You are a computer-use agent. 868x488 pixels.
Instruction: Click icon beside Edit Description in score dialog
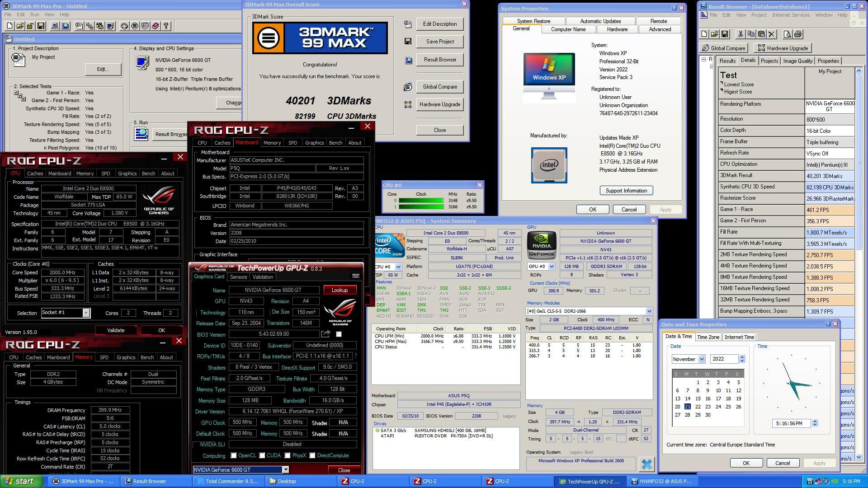tap(408, 24)
